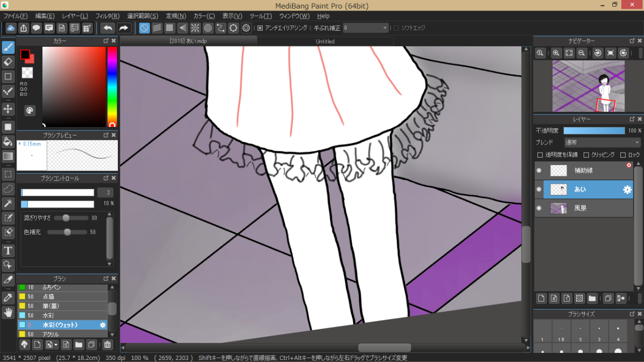Toggle the アンチエイリアシング checkbox
644x362 pixels.
tap(260, 28)
